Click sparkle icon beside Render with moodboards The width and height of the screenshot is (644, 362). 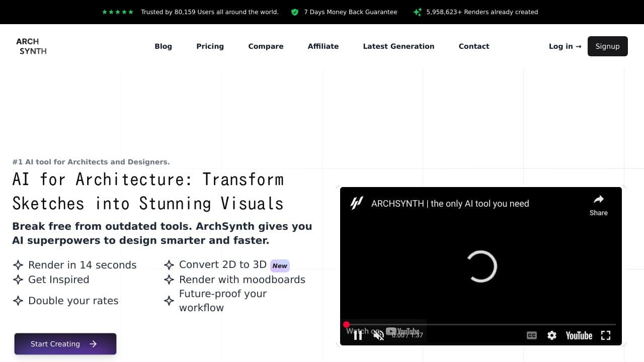click(x=169, y=280)
